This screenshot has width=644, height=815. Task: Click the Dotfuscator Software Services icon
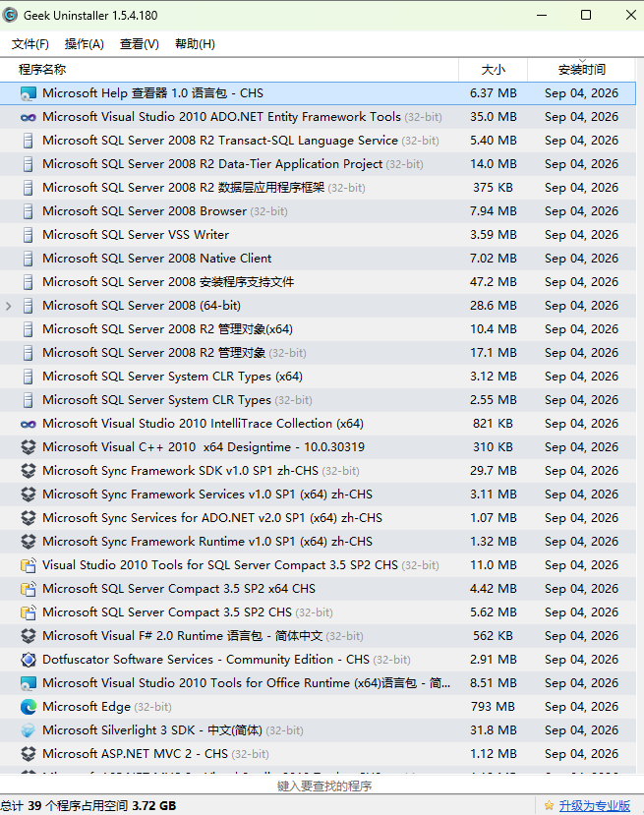(29, 660)
